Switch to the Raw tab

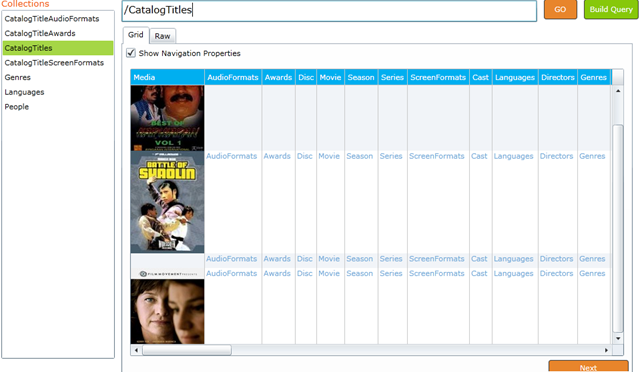coord(162,36)
